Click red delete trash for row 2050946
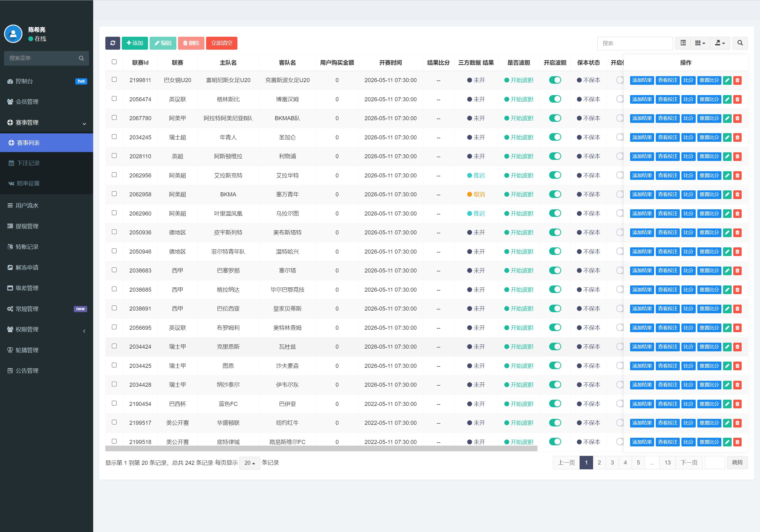 click(x=738, y=252)
